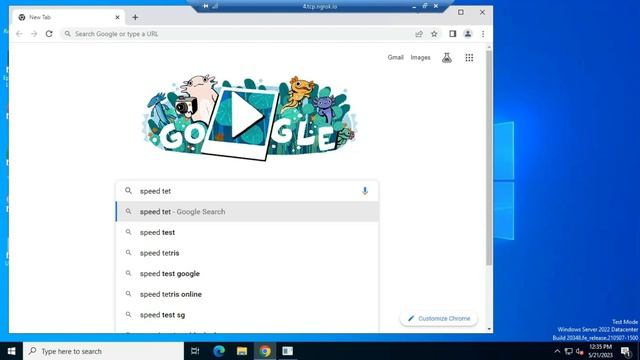Open File Explorer from taskbar
Viewport: 640px width, 360px height.
tap(242, 351)
